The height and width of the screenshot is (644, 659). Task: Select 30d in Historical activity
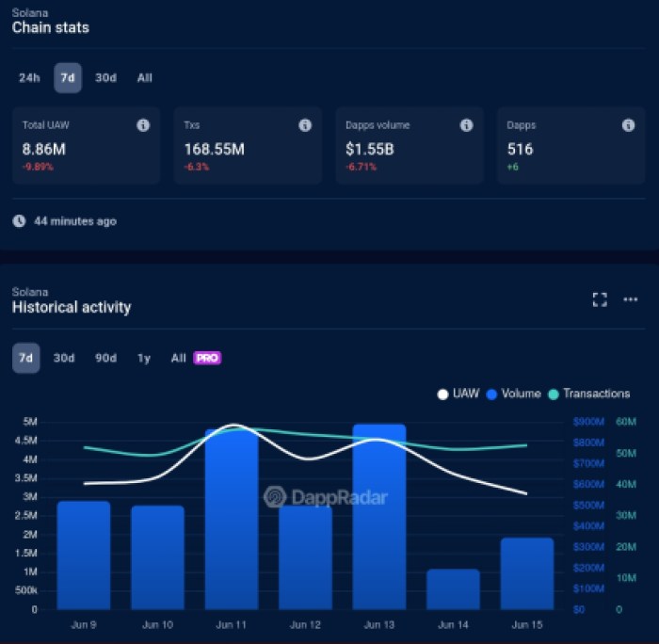pyautogui.click(x=64, y=358)
